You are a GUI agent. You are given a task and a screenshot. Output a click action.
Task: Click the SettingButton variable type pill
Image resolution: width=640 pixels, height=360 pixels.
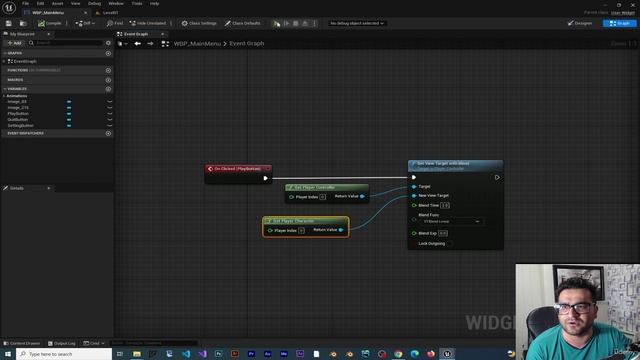click(x=69, y=126)
